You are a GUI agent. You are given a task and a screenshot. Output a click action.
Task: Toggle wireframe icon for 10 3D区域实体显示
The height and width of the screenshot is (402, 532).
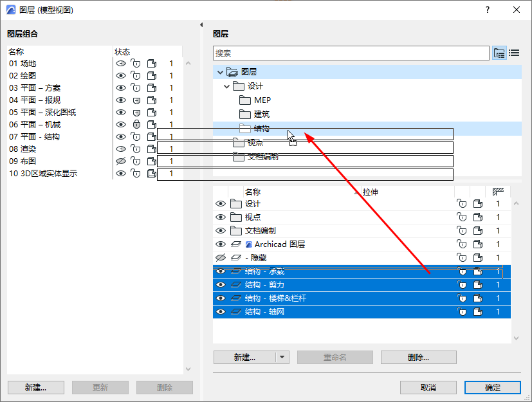click(152, 174)
